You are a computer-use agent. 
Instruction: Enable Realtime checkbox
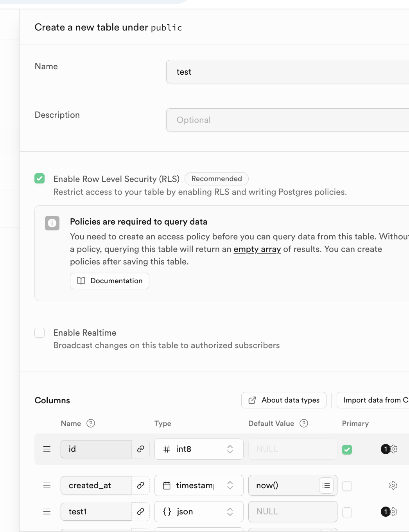tap(39, 333)
